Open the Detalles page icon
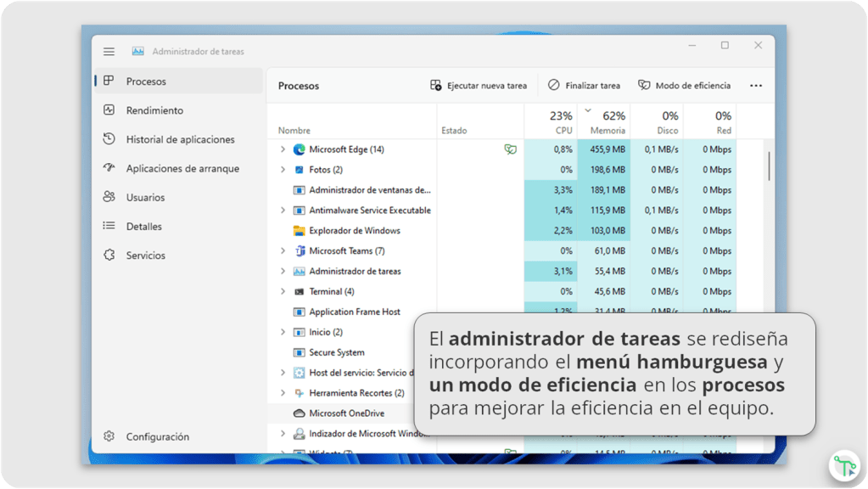This screenshot has width=868, height=489. pos(109,226)
